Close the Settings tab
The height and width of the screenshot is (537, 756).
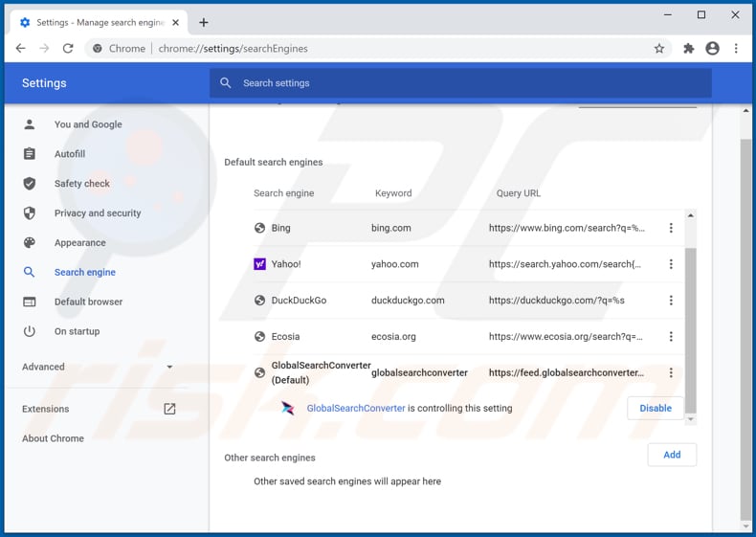(175, 22)
